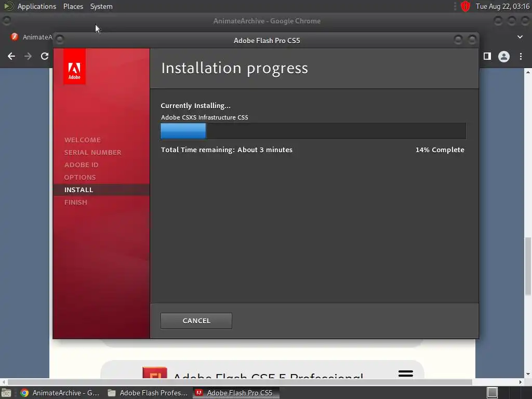Image resolution: width=532 pixels, height=399 pixels.
Task: Click the Adobe logo in installer sidebar
Action: pyautogui.click(x=74, y=66)
